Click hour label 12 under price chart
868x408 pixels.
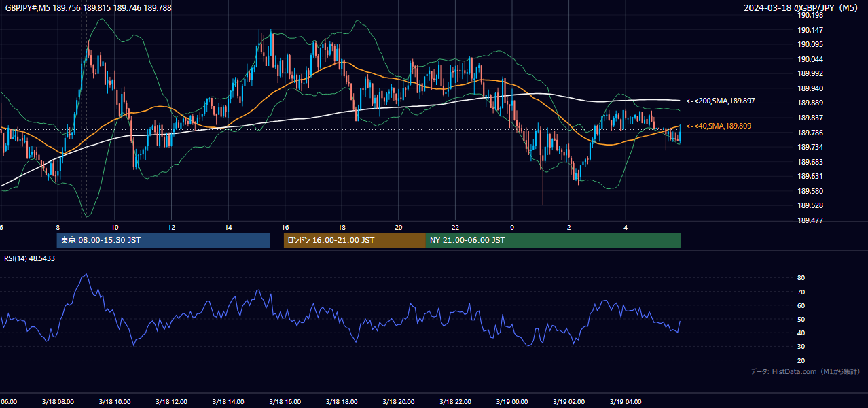pos(171,227)
